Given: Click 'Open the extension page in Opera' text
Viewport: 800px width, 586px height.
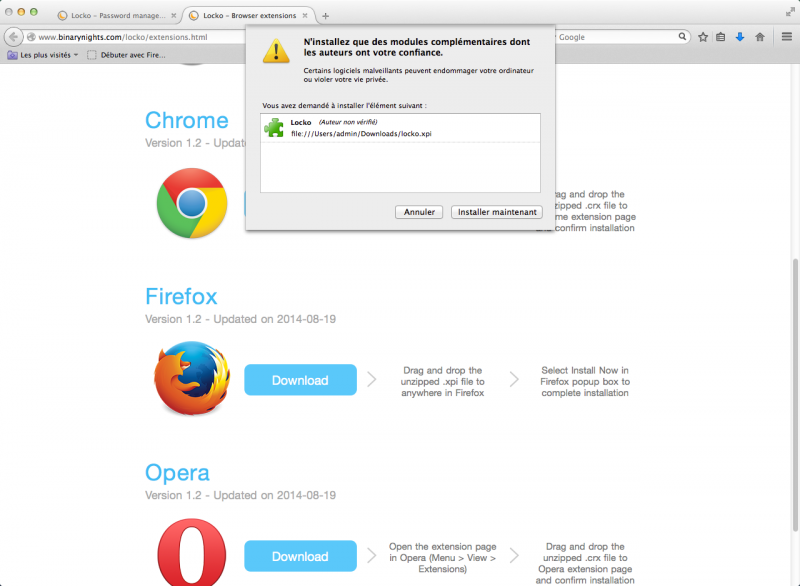Looking at the screenshot, I should click(442, 557).
